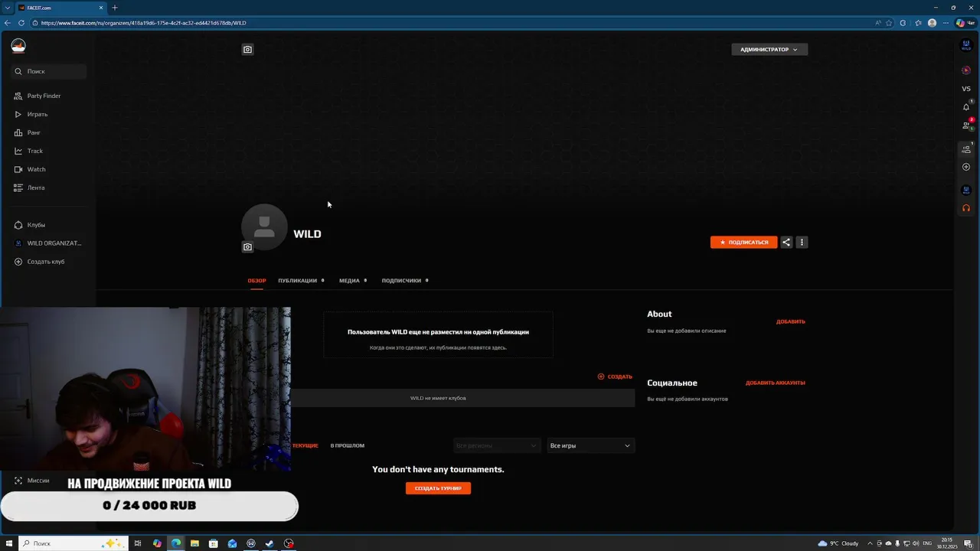Click the VS icon in right rail

[966, 89]
